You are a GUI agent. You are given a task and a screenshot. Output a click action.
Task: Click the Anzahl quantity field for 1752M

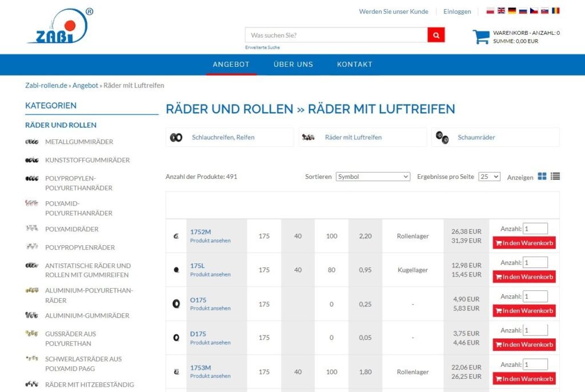tap(535, 229)
